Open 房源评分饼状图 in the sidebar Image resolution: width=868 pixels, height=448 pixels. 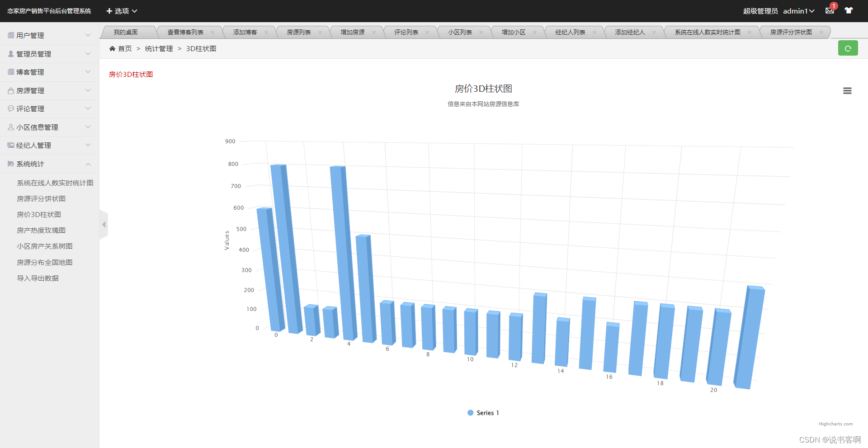tap(41, 198)
